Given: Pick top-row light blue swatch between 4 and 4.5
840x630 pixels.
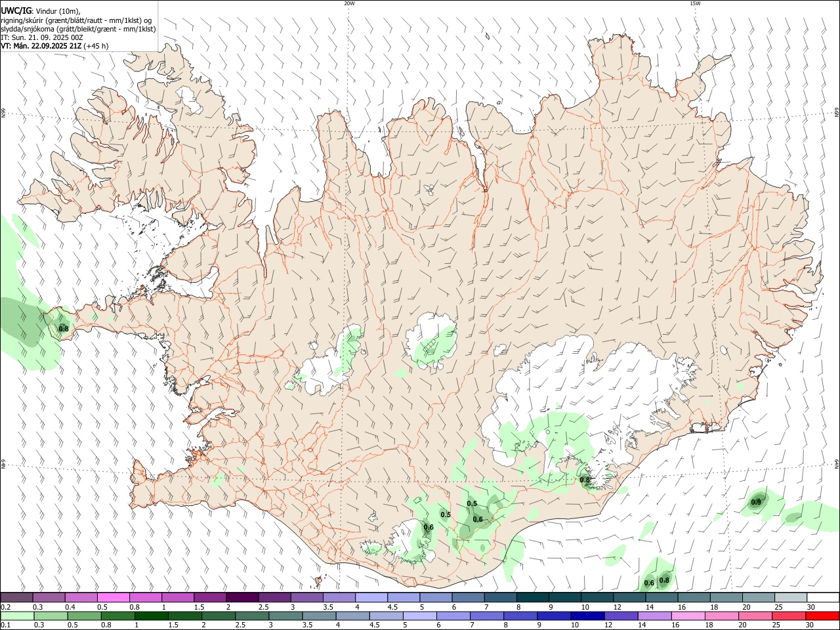Looking at the screenshot, I should [371, 597].
